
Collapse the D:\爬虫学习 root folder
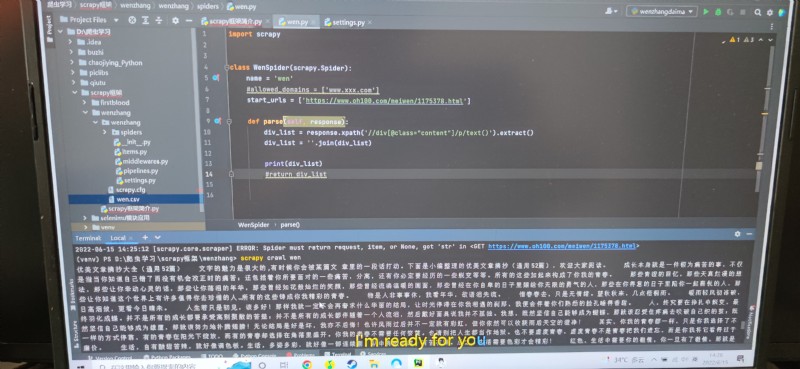coord(61,32)
